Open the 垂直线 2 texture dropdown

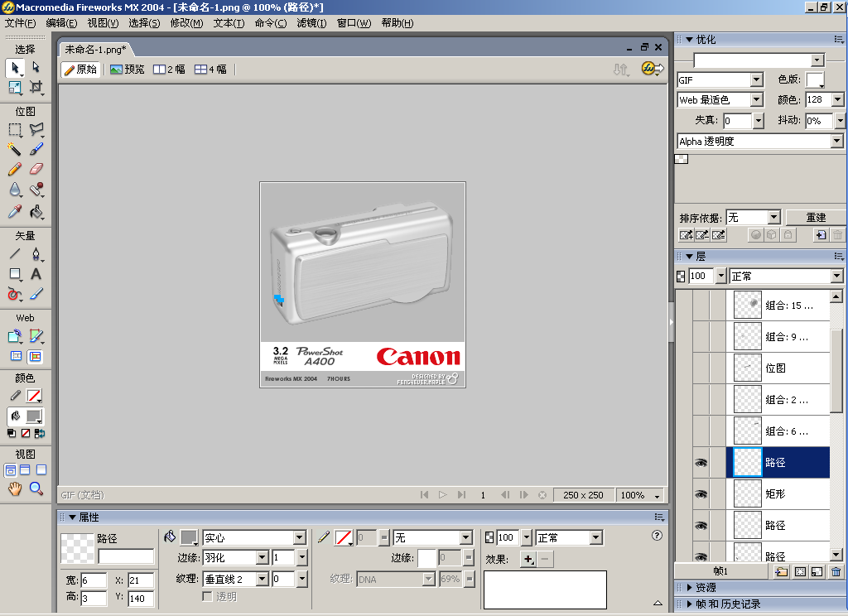[263, 580]
